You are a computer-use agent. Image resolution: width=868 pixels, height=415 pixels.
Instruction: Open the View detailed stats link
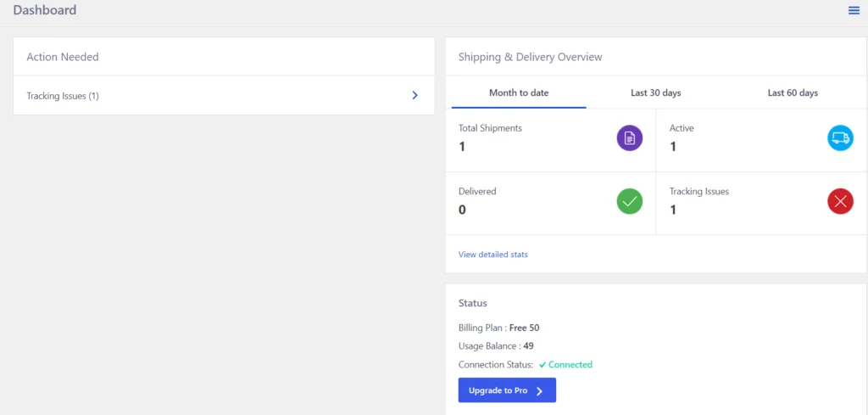tap(492, 255)
